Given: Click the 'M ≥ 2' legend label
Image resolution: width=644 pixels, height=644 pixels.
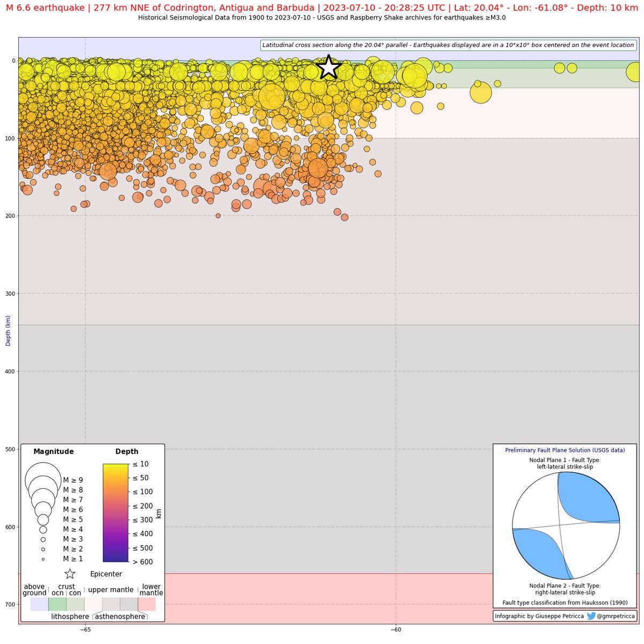Looking at the screenshot, I should (x=73, y=549).
